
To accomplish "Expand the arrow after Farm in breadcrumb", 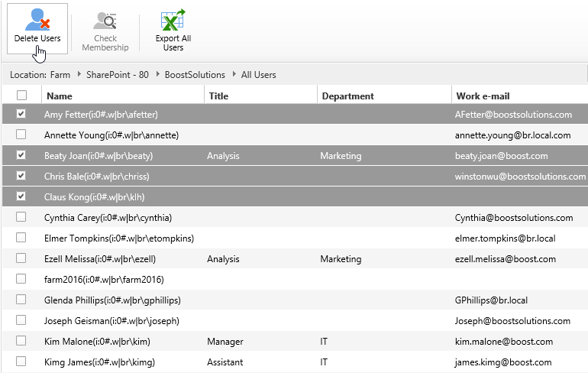I will coord(79,75).
